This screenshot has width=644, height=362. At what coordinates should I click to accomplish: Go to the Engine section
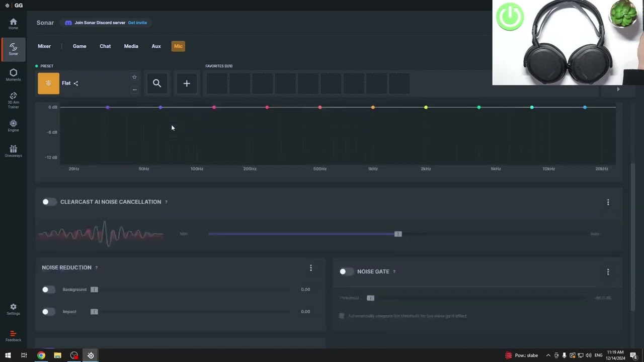(13, 126)
